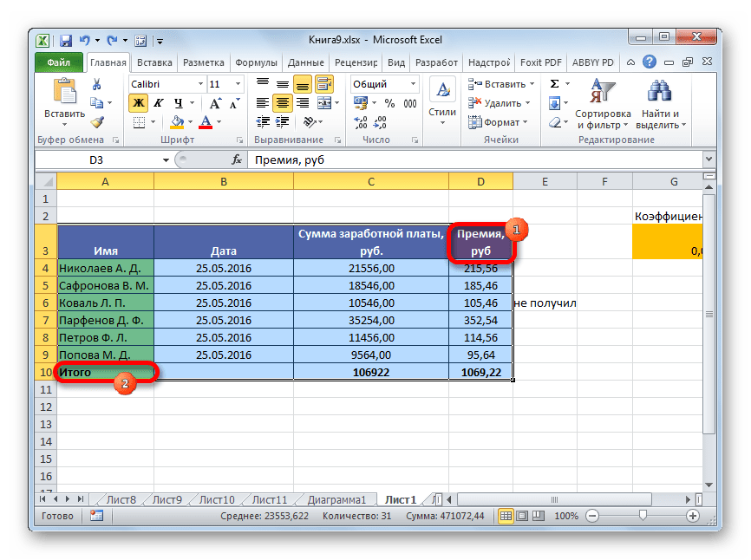
Task: Toggle bold formatting (Ж)
Action: (x=138, y=103)
